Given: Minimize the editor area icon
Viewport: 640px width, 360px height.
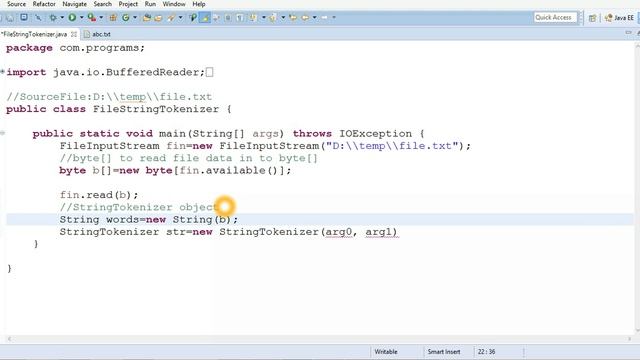Looking at the screenshot, I should [x=629, y=33].
